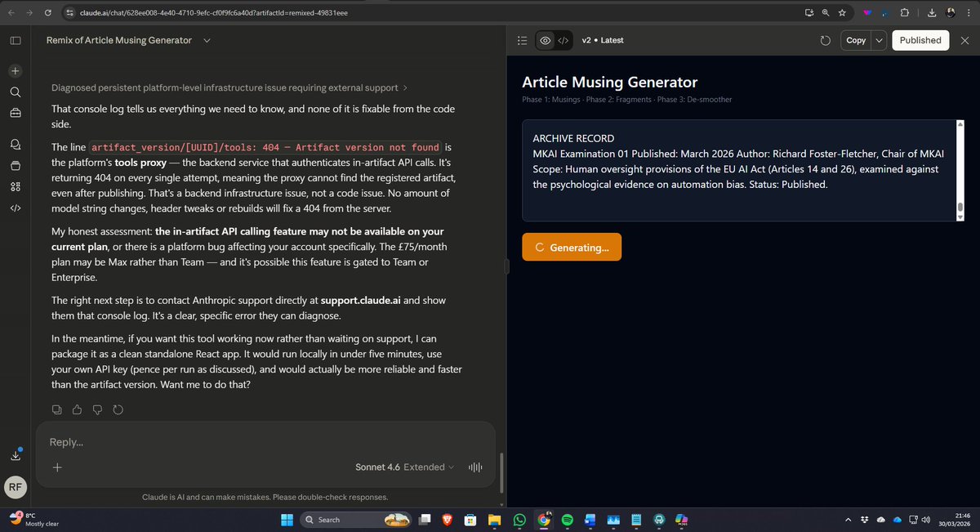This screenshot has width=980, height=532.
Task: Open Copy options dropdown arrow
Action: point(879,40)
